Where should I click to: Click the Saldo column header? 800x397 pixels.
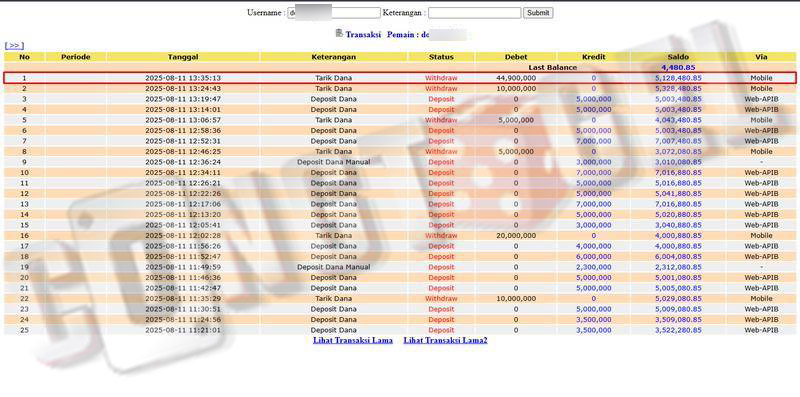coord(678,57)
